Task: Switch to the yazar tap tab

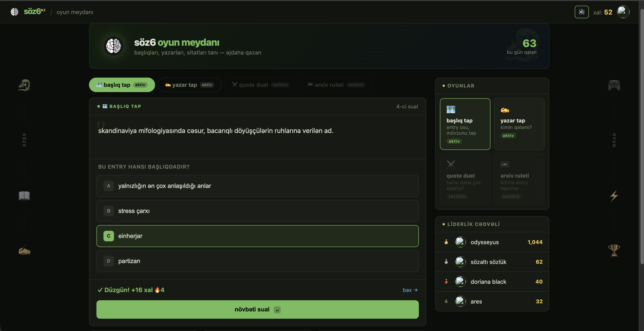Action: pos(190,85)
